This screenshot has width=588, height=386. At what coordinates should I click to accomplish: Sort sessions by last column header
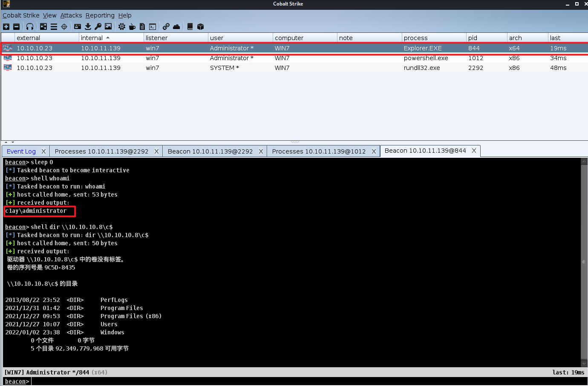(568, 38)
